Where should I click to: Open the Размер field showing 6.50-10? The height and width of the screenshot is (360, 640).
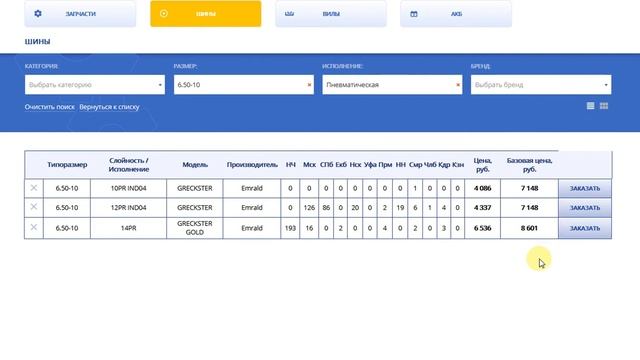244,84
